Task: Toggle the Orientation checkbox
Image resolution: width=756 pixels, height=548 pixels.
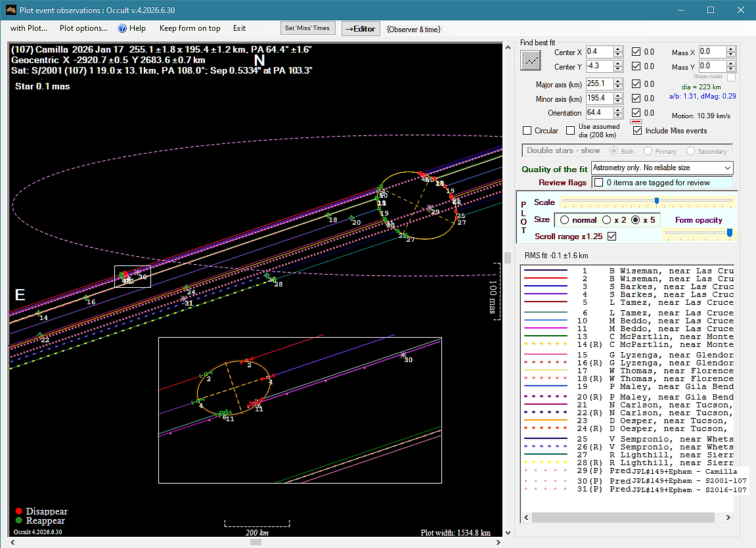Action: [x=636, y=113]
